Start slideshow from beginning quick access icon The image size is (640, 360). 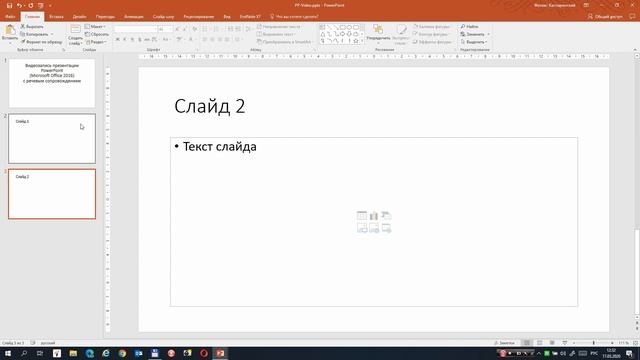point(41,6)
